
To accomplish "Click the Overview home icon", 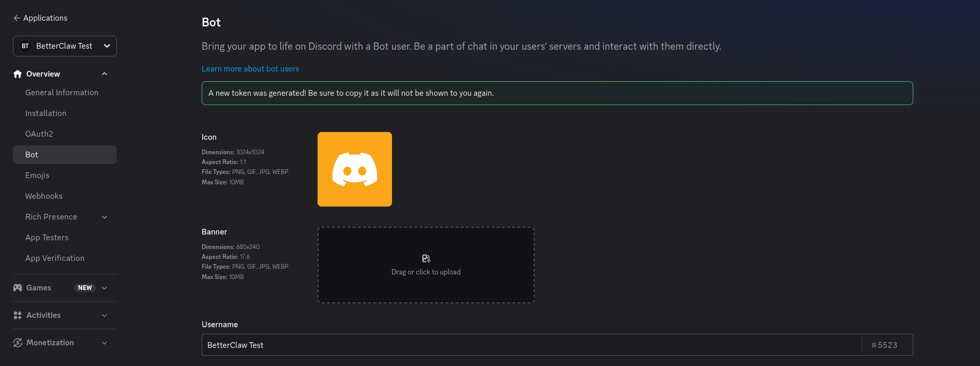I will click(18, 74).
